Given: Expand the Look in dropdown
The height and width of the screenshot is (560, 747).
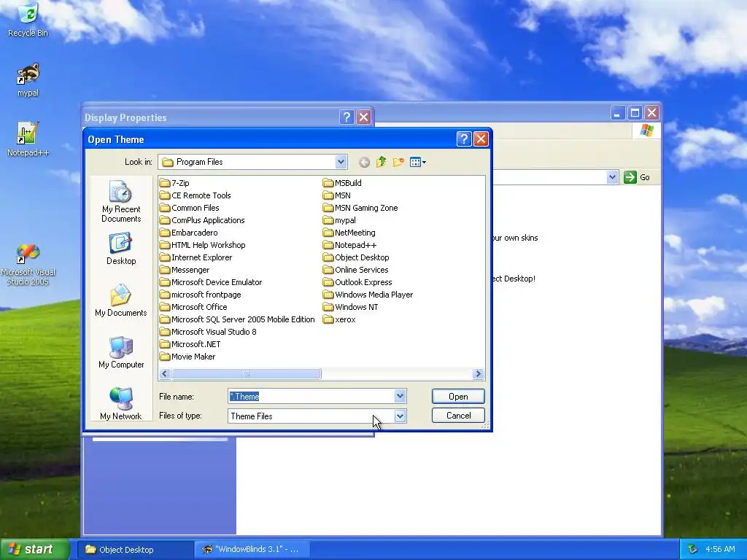Looking at the screenshot, I should (341, 162).
